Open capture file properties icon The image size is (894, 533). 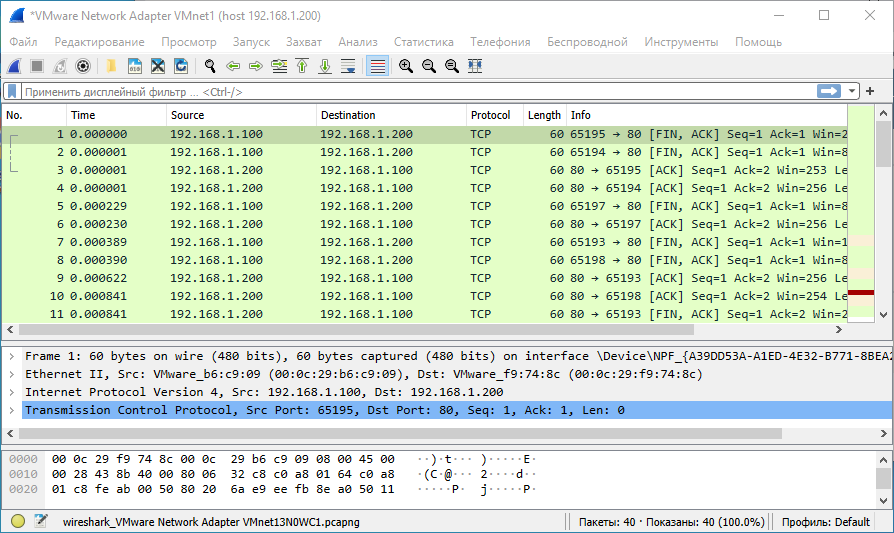pyautogui.click(x=40, y=521)
